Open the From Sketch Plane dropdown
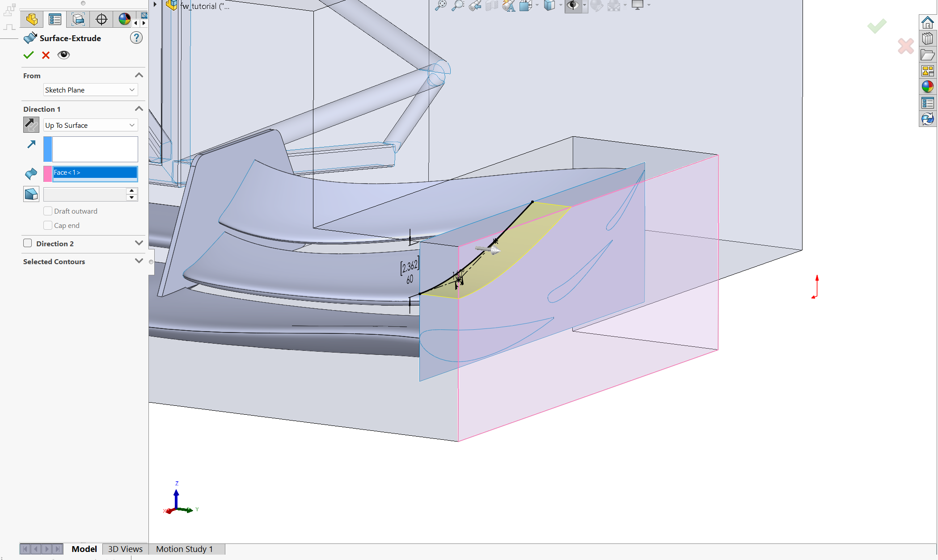 point(90,90)
